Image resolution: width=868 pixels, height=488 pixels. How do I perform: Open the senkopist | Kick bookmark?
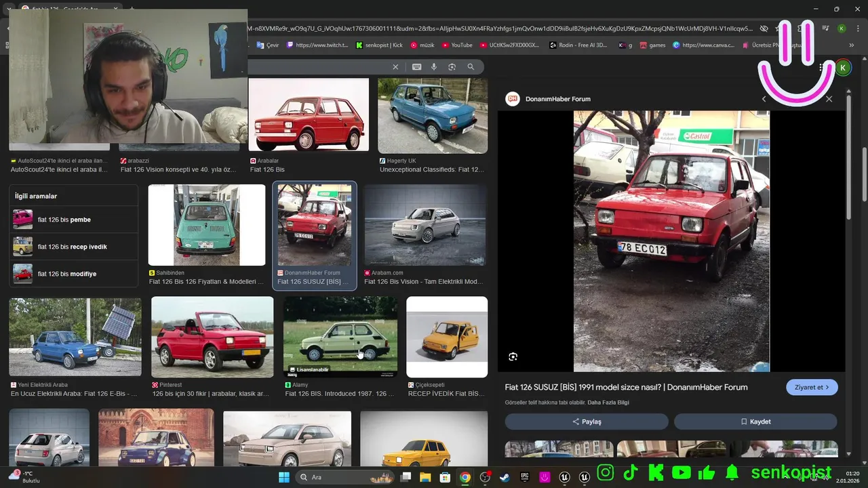[x=379, y=45]
